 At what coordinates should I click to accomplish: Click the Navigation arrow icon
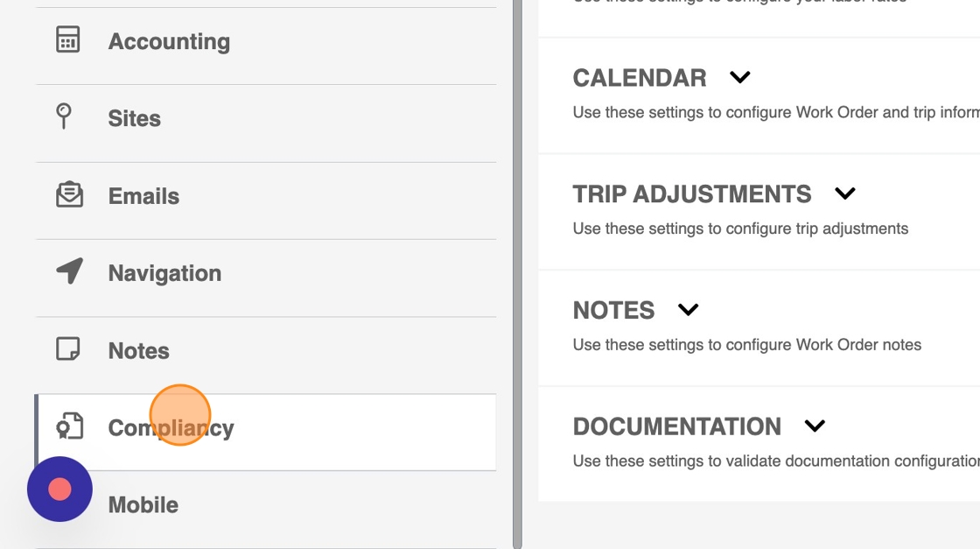pyautogui.click(x=69, y=271)
